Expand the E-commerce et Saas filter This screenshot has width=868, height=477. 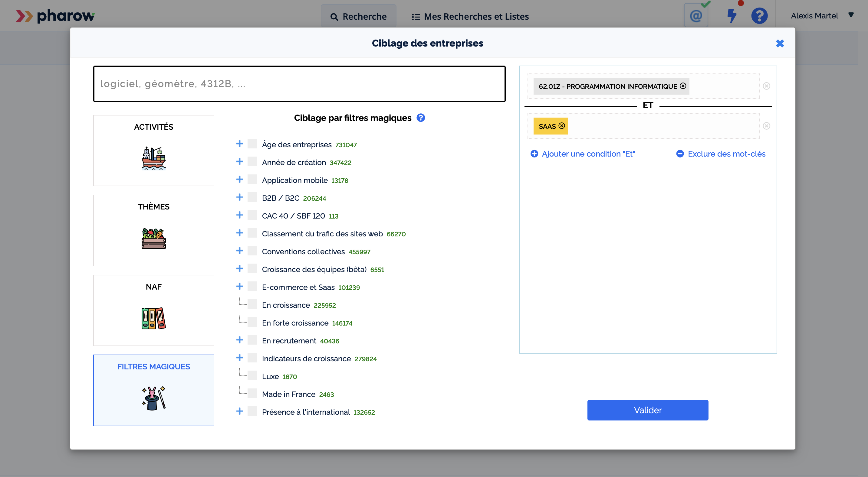point(240,287)
